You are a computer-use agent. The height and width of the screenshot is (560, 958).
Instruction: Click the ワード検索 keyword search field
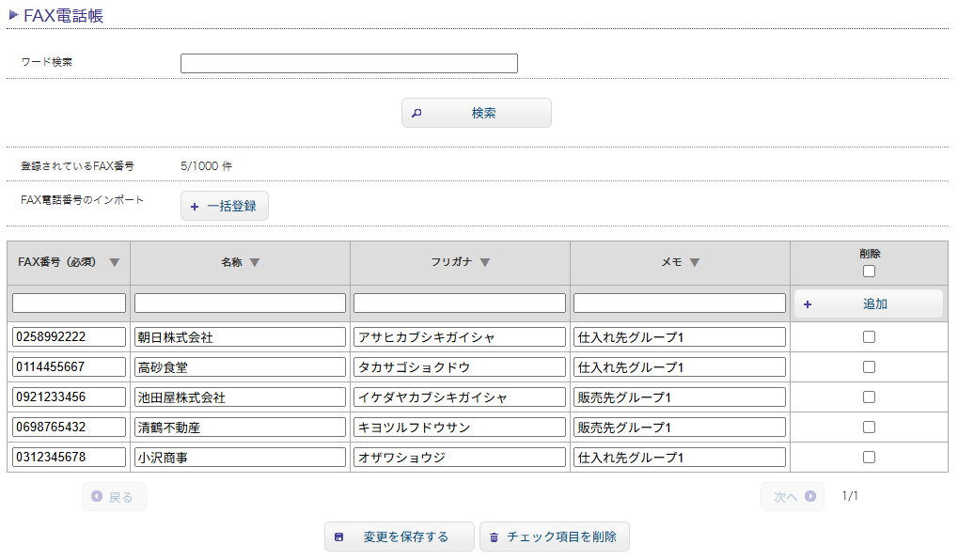349,63
